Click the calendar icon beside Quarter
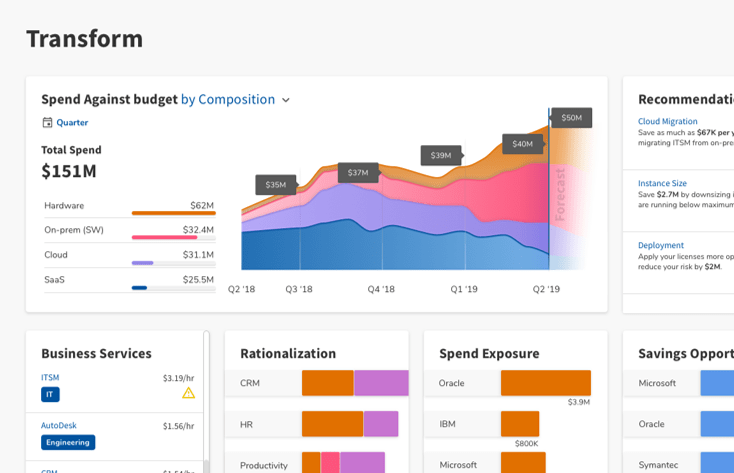 point(47,123)
